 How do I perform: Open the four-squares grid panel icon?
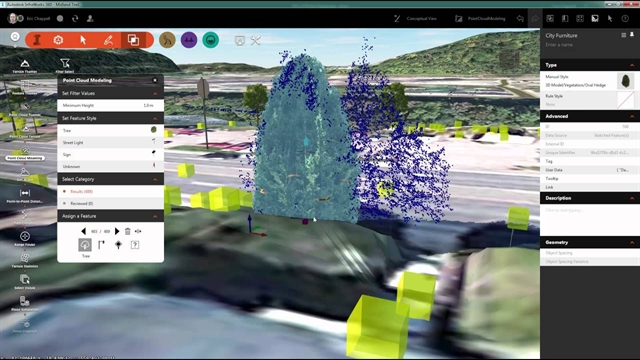pyautogui.click(x=580, y=18)
